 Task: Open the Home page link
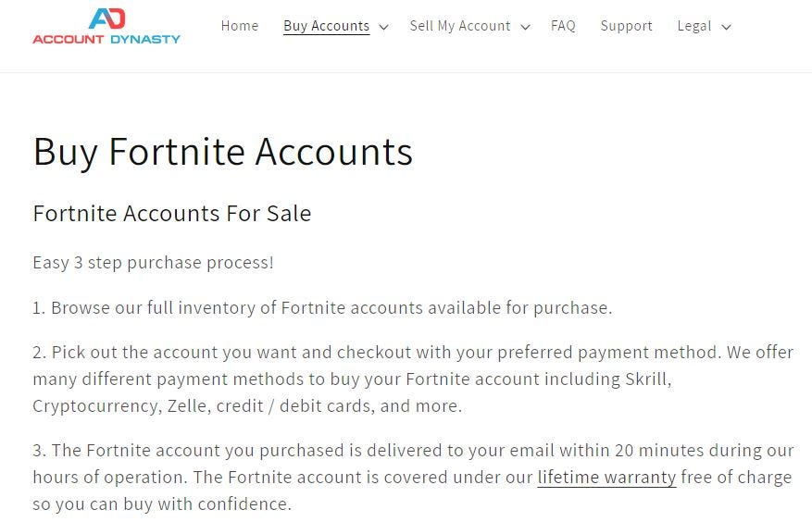pyautogui.click(x=239, y=26)
